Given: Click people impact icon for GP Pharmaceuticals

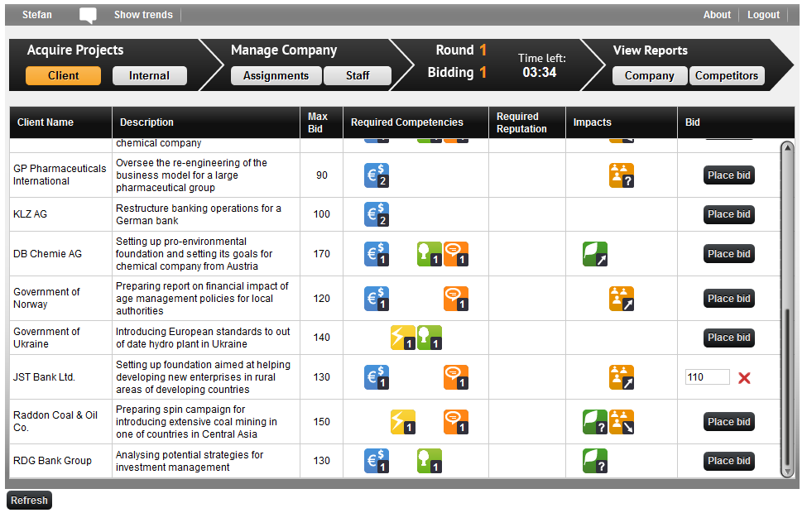Looking at the screenshot, I should coord(622,175).
